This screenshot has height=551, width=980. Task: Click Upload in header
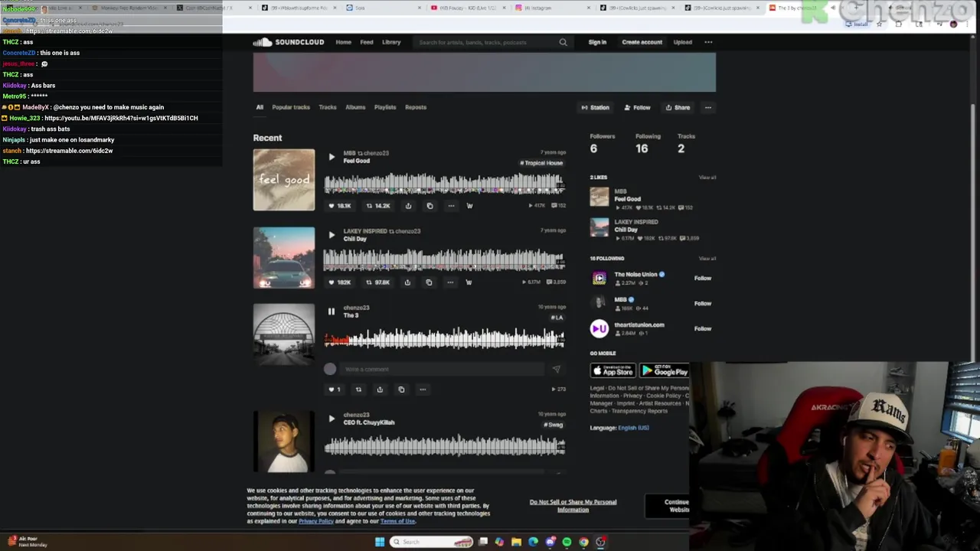click(x=682, y=42)
